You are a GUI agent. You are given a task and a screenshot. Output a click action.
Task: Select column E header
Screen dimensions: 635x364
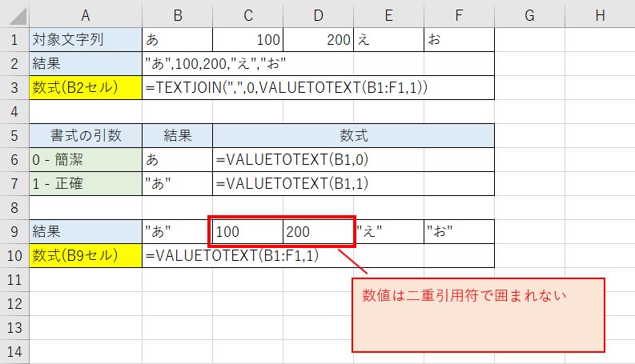389,15
